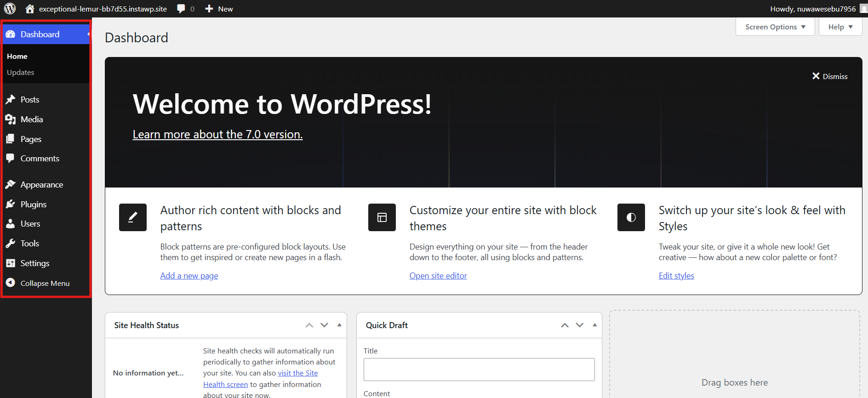Click the pencil icon for authoring content

(133, 217)
